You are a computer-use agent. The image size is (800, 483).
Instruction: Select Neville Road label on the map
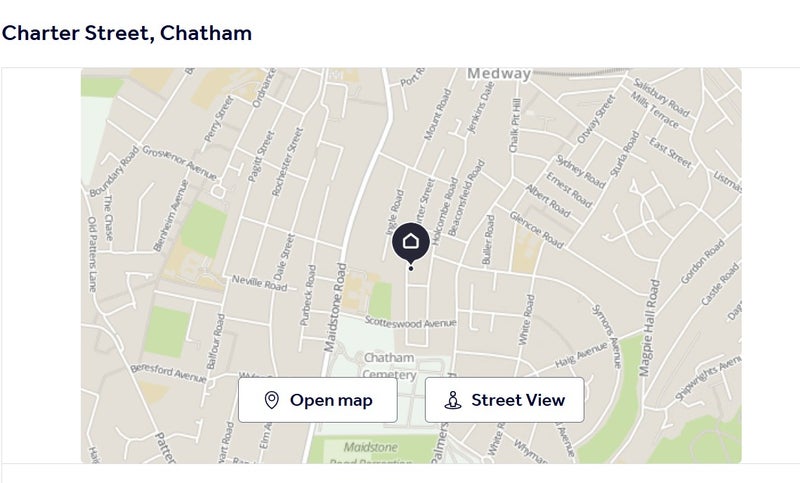[x=260, y=285]
